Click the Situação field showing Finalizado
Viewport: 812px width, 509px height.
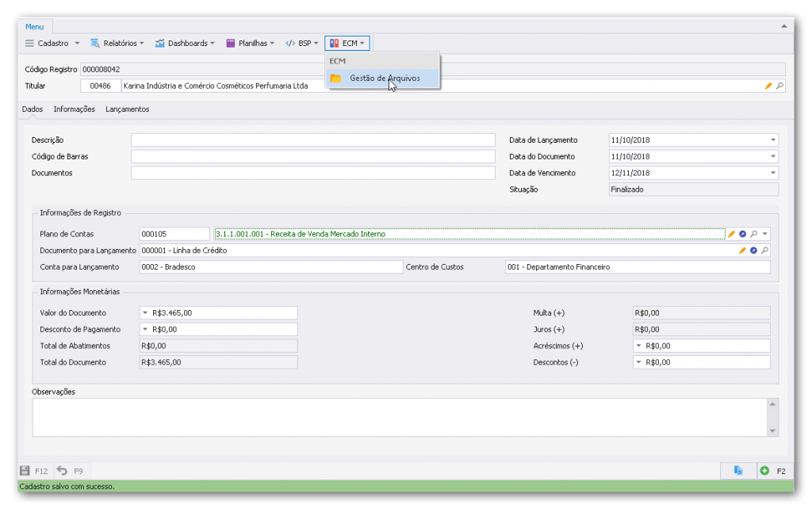[693, 189]
